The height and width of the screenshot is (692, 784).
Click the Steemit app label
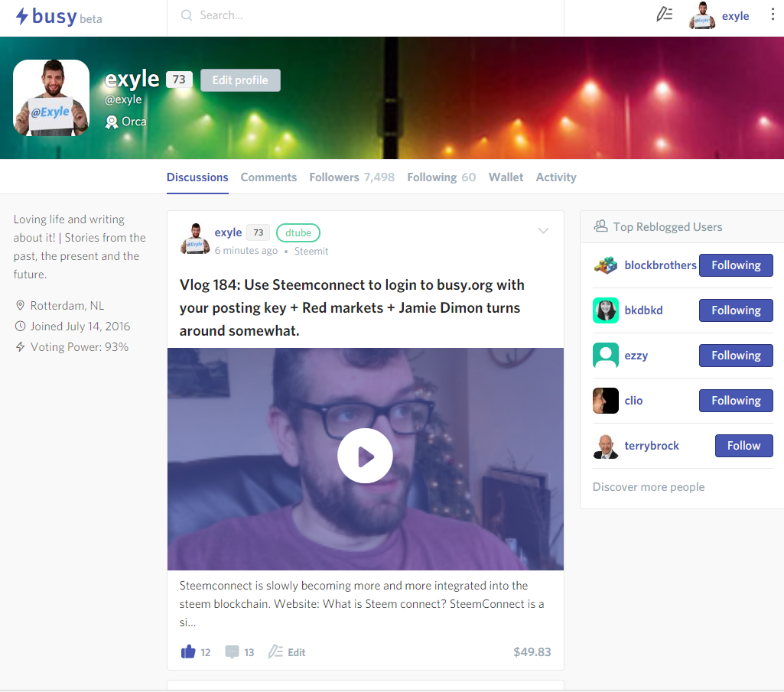point(311,251)
